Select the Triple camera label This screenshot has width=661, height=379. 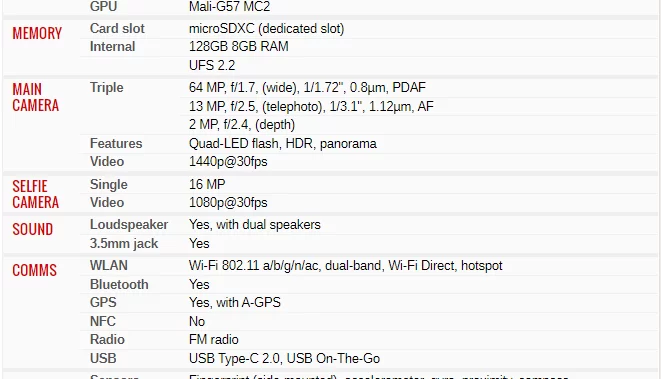point(106,87)
